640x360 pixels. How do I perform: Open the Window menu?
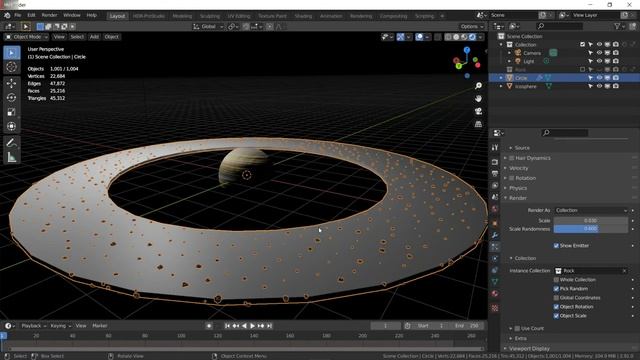pyautogui.click(x=72, y=15)
